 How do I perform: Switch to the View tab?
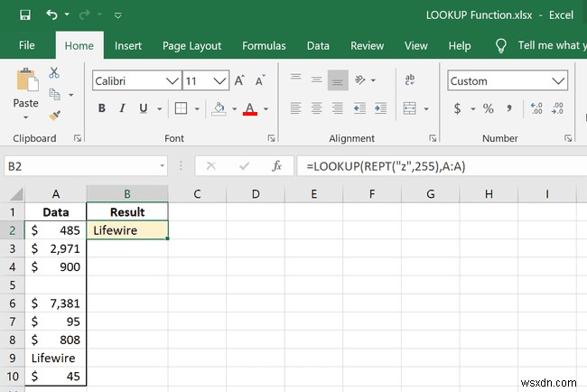416,46
